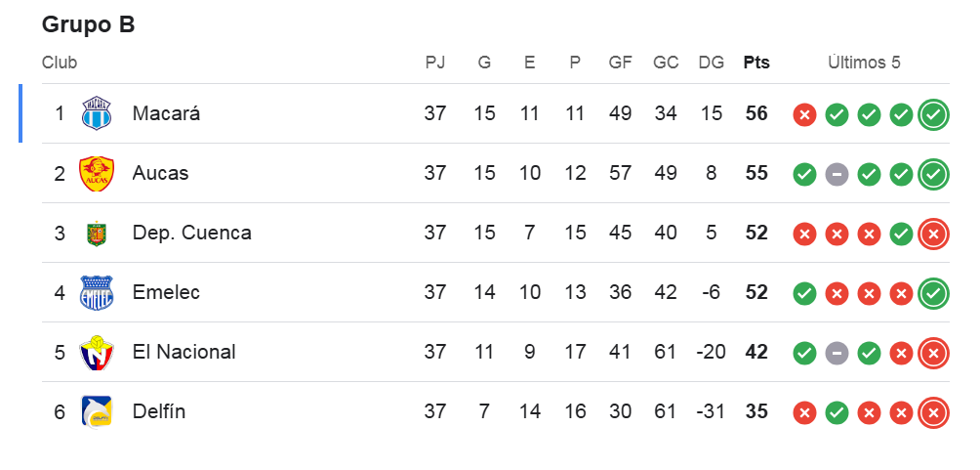Click the Dep. Cuenca club crest
980x470 pixels.
[x=96, y=234]
